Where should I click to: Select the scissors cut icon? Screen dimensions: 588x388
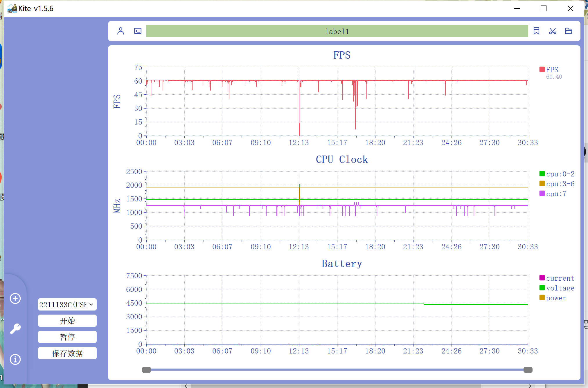click(553, 31)
